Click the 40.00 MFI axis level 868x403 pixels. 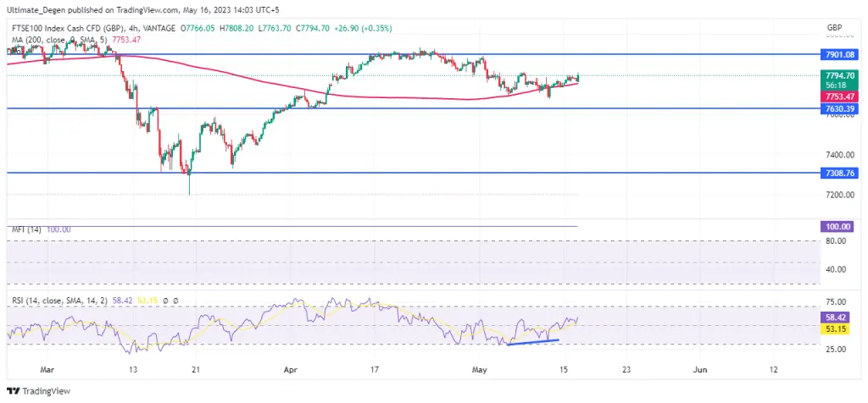point(836,270)
